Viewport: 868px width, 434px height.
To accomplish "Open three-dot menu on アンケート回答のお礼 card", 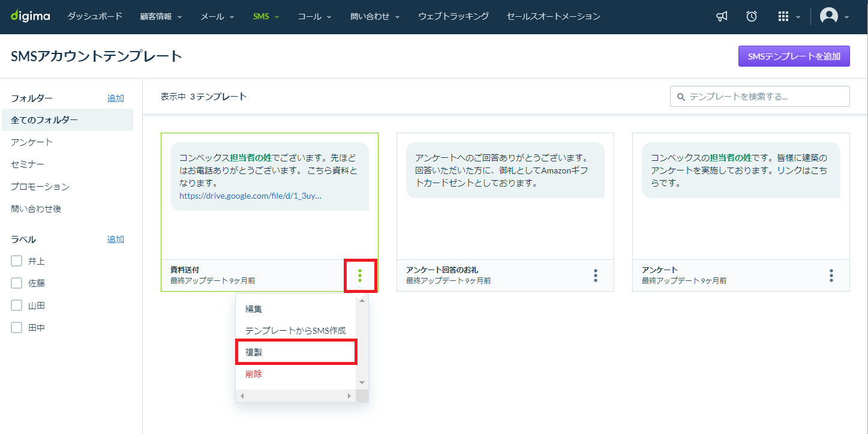I will click(596, 276).
